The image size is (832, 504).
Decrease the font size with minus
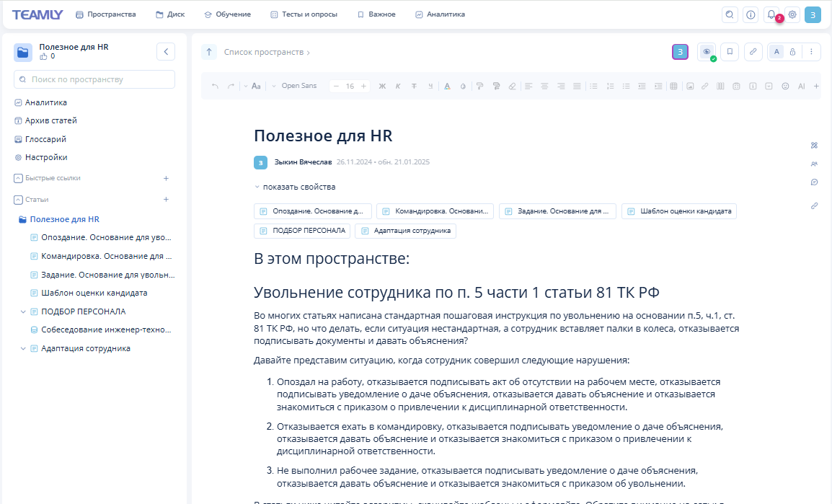(x=336, y=86)
